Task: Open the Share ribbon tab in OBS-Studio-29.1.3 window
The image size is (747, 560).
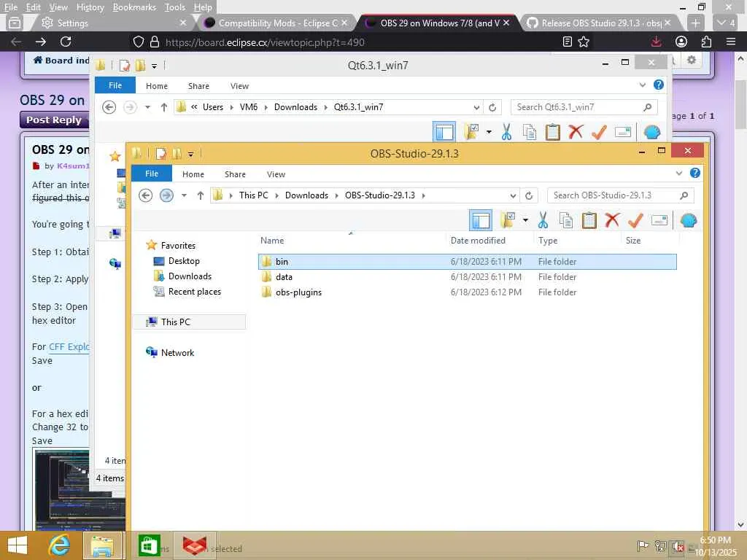Action: coord(236,174)
